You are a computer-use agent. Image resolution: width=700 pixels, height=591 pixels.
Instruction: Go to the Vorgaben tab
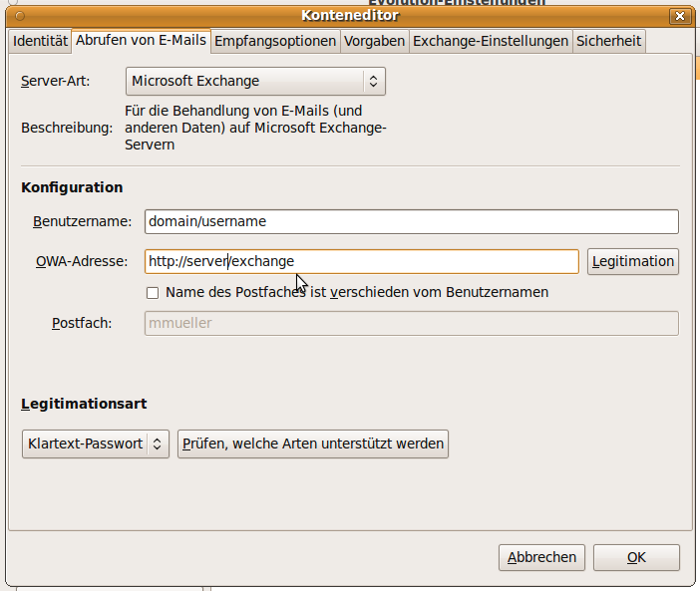point(374,41)
